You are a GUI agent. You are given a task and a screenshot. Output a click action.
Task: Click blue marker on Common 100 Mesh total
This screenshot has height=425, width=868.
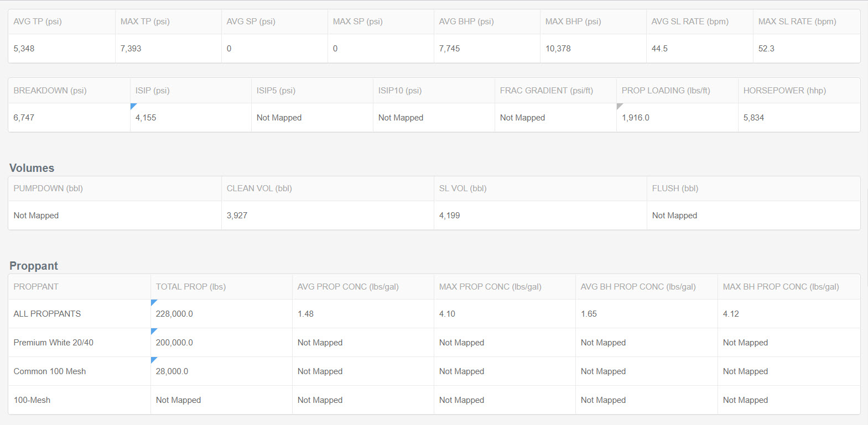click(153, 359)
